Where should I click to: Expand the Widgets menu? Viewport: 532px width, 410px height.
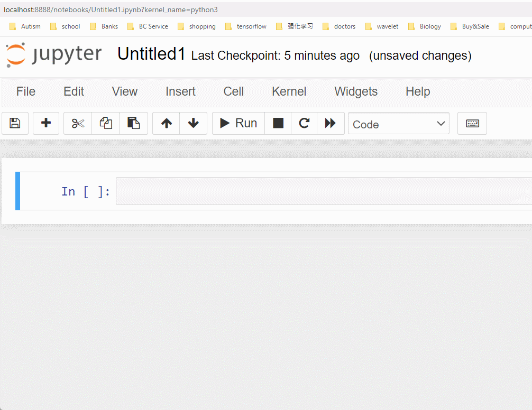pyautogui.click(x=356, y=91)
